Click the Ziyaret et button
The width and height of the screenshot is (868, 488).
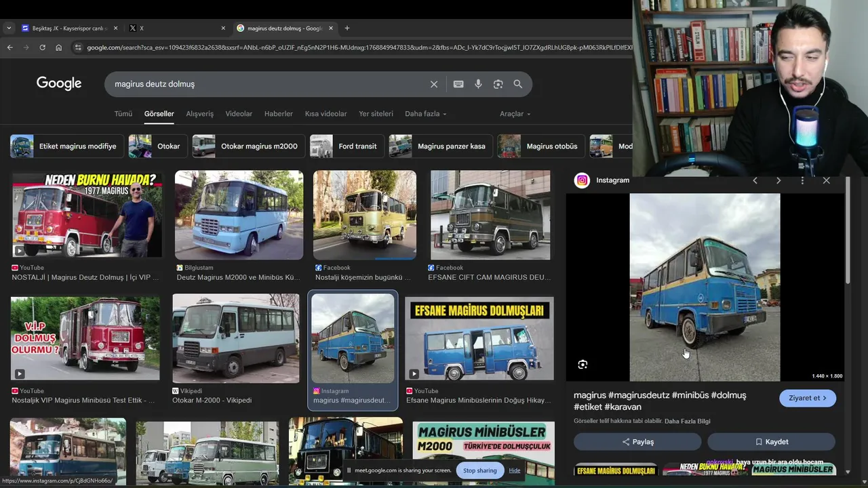808,398
